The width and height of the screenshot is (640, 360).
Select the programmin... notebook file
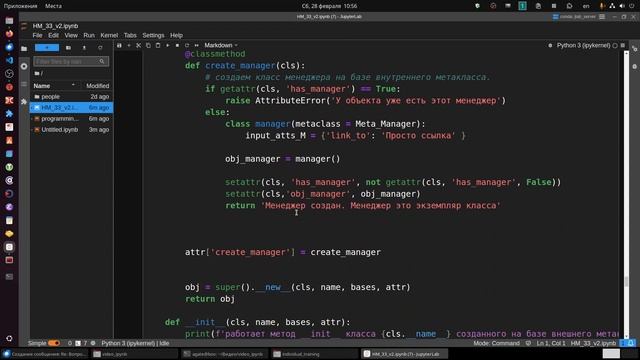[x=71, y=119]
